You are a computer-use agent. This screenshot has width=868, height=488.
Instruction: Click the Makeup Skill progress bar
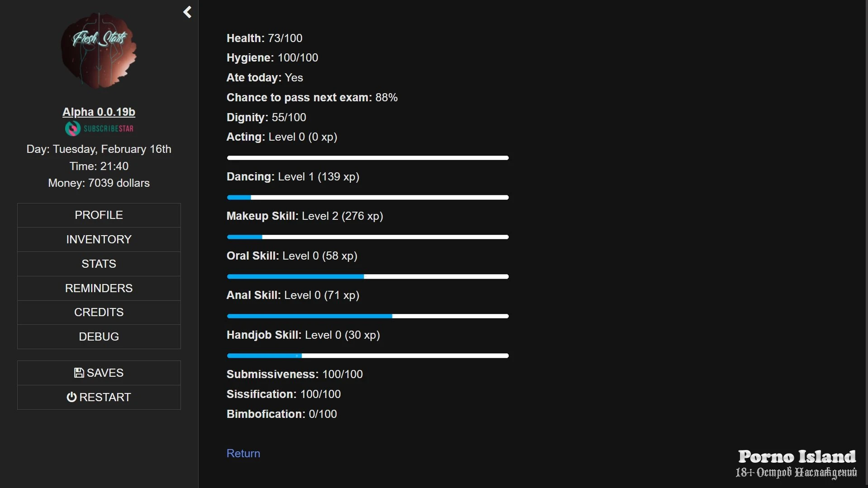coord(367,237)
